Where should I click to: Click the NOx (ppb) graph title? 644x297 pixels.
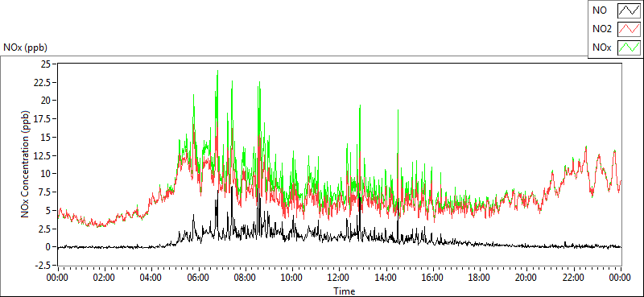coord(26,47)
